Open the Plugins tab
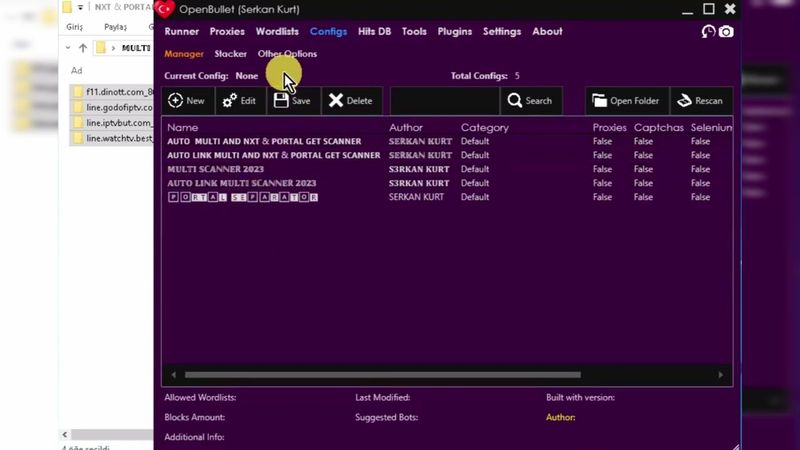Viewport: 800px width, 450px height. (455, 32)
